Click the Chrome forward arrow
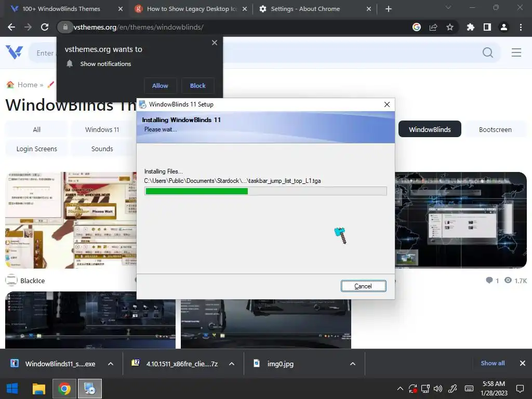Image resolution: width=532 pixels, height=399 pixels. pyautogui.click(x=28, y=27)
